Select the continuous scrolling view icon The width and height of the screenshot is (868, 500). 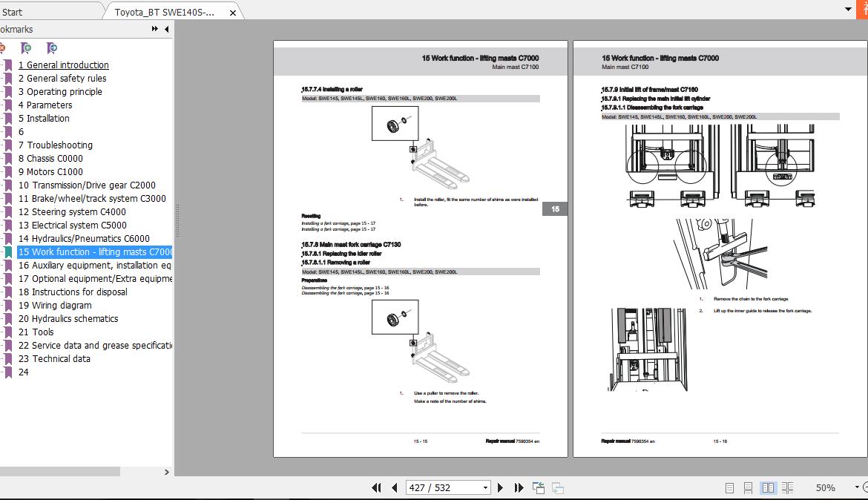click(x=748, y=487)
